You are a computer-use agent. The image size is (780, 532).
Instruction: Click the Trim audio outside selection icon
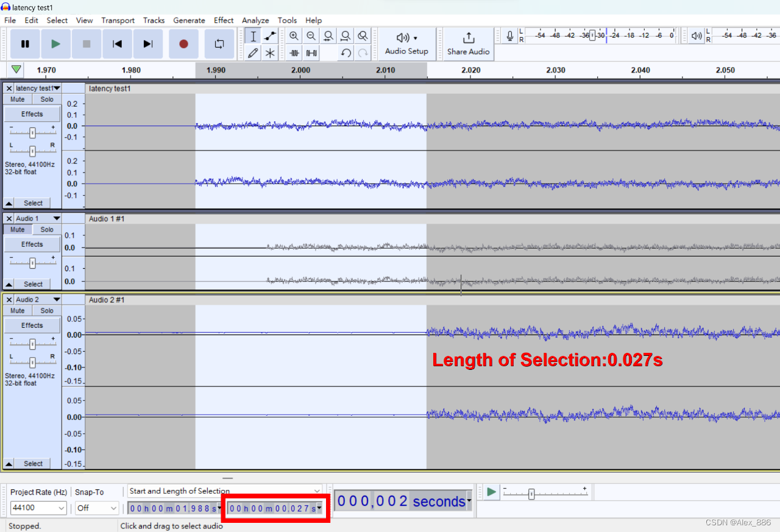pyautogui.click(x=294, y=53)
